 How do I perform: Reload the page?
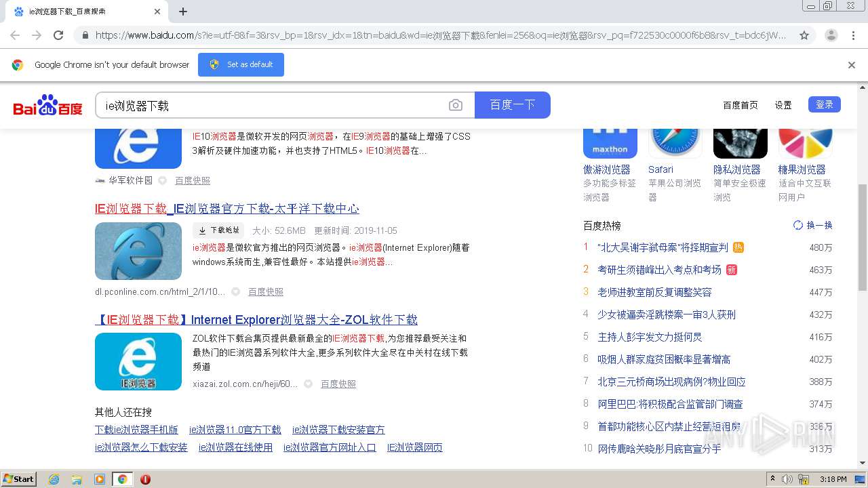[58, 35]
